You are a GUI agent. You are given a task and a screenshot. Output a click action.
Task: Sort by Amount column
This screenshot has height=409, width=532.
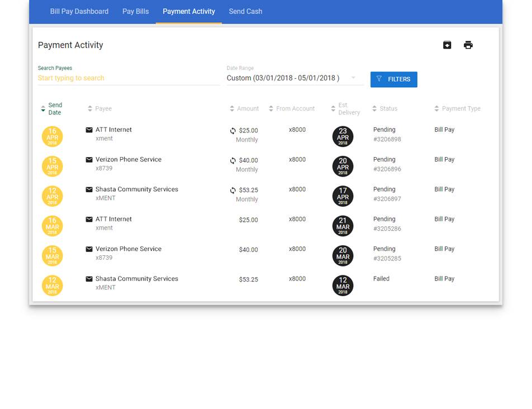point(244,108)
